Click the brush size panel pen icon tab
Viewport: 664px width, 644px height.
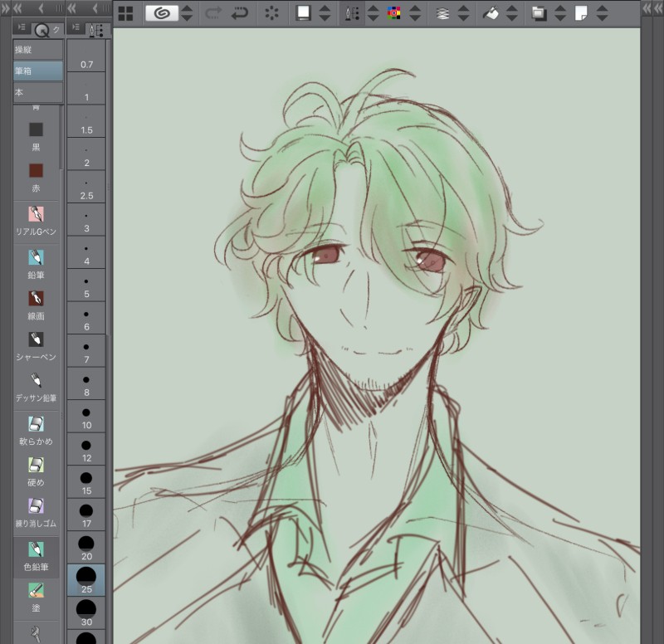pyautogui.click(x=95, y=30)
